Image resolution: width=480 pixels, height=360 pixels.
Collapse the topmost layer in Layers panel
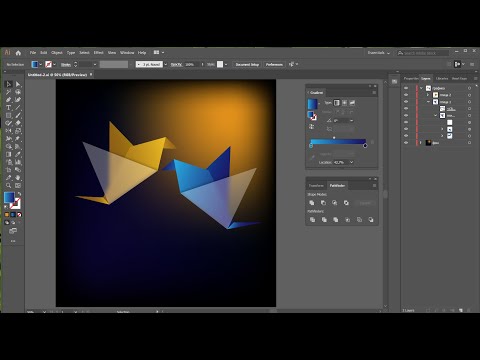coord(421,88)
